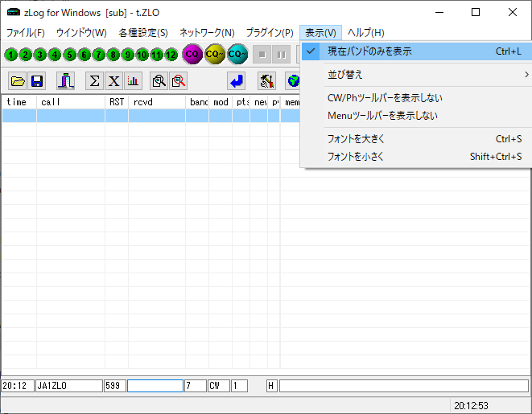Click CW memory button 2
Image resolution: width=532 pixels, height=414 pixels.
tap(26, 55)
